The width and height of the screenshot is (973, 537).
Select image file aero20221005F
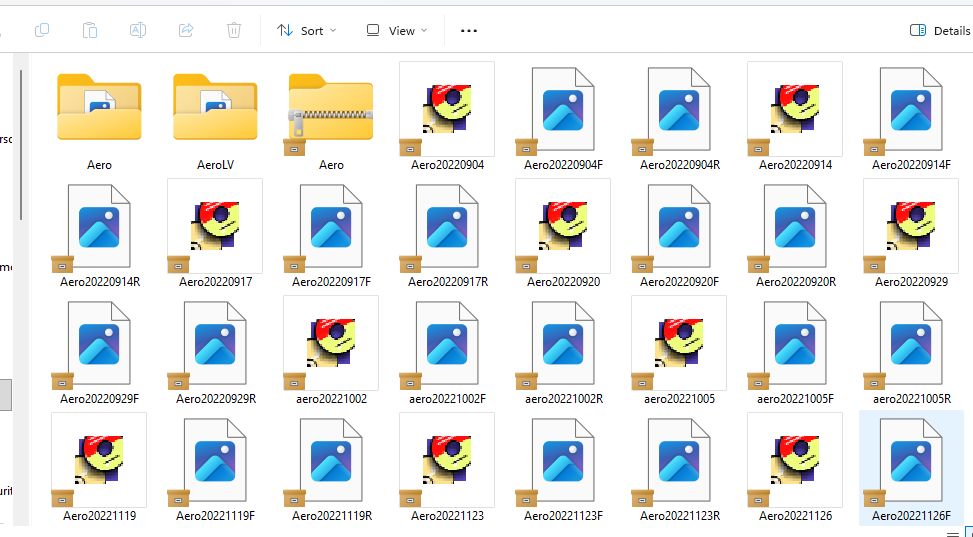point(795,351)
